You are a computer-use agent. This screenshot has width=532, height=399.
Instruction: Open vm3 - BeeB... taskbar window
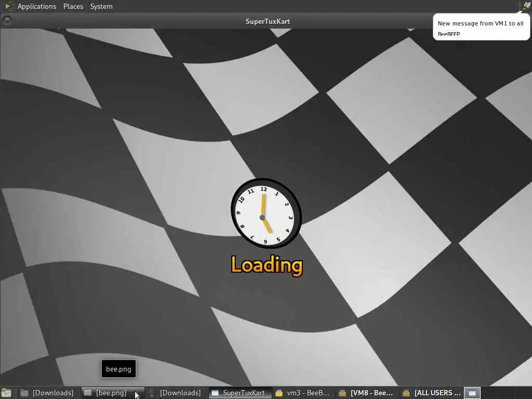[x=303, y=393]
